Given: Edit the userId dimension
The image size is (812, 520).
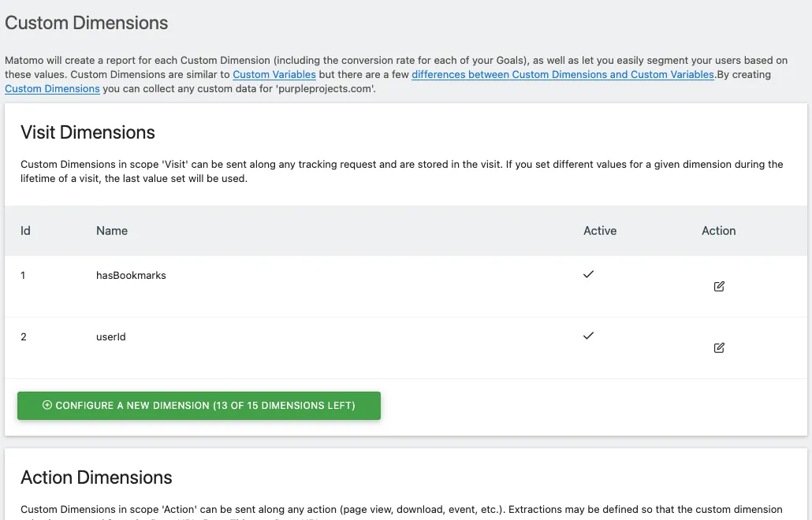Looking at the screenshot, I should click(x=719, y=347).
